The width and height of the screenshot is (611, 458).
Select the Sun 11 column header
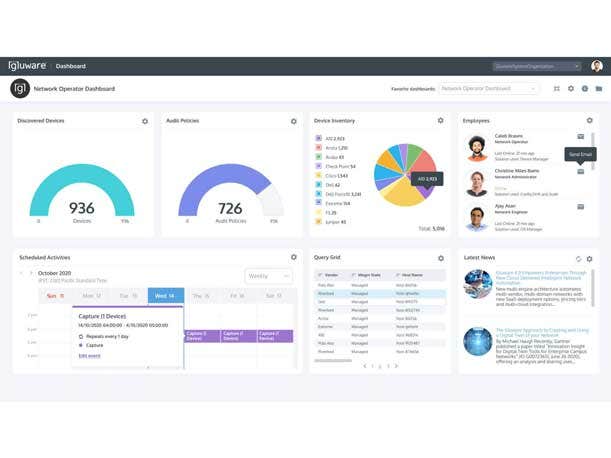coord(55,296)
